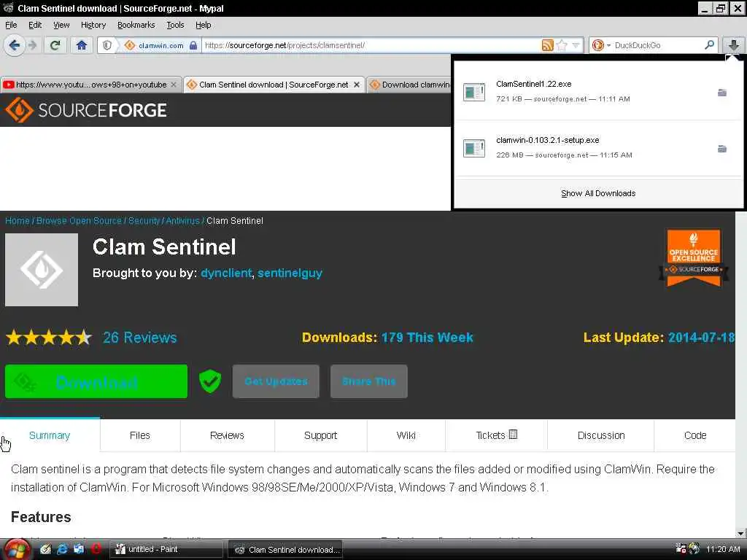Open the Help menu
The width and height of the screenshot is (747, 560).
coord(203,25)
